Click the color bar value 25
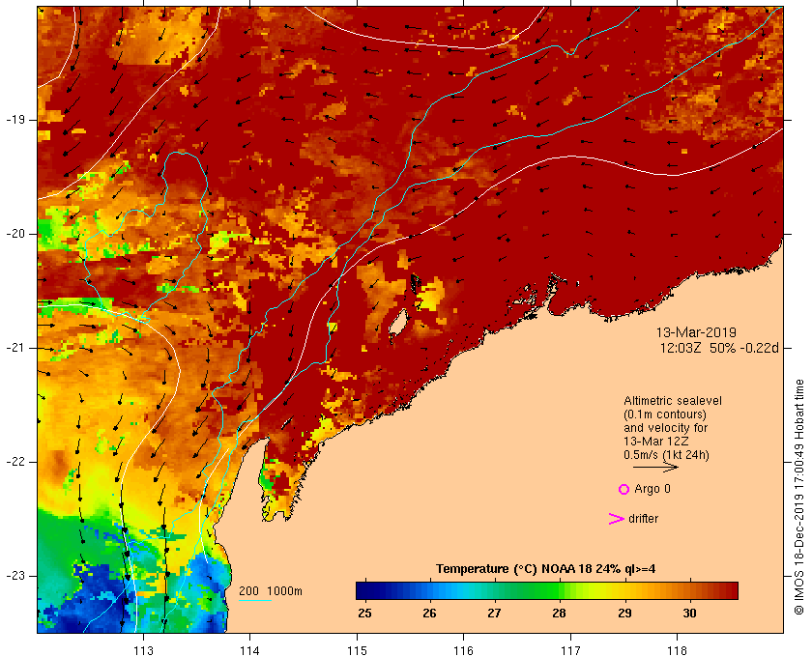Image resolution: width=812 pixels, height=657 pixels. point(364,613)
